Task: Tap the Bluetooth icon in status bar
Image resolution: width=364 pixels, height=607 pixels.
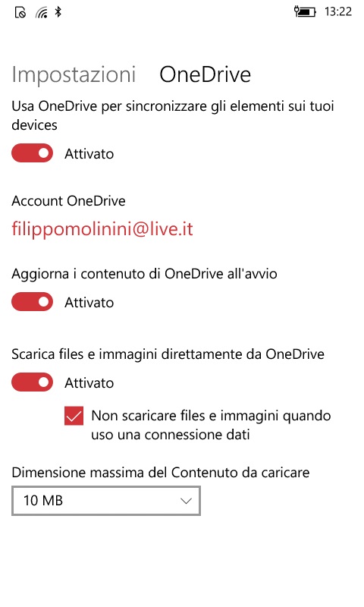Action: (x=58, y=12)
